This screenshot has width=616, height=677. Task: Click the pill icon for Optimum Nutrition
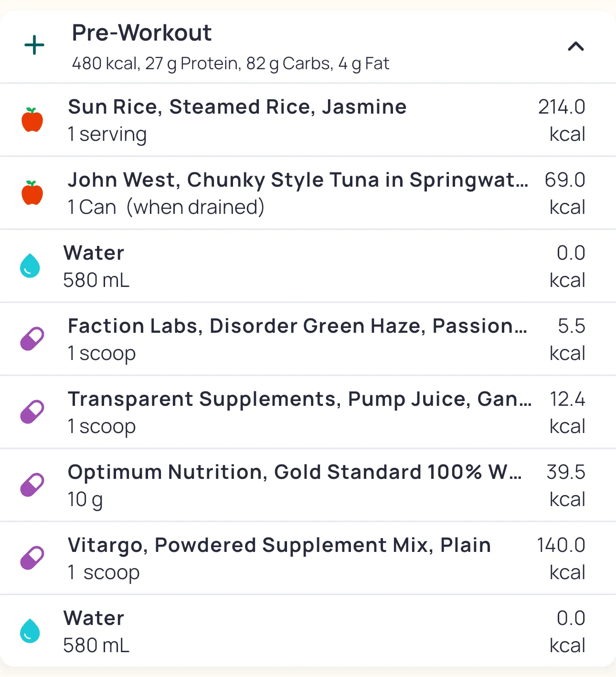(x=32, y=485)
